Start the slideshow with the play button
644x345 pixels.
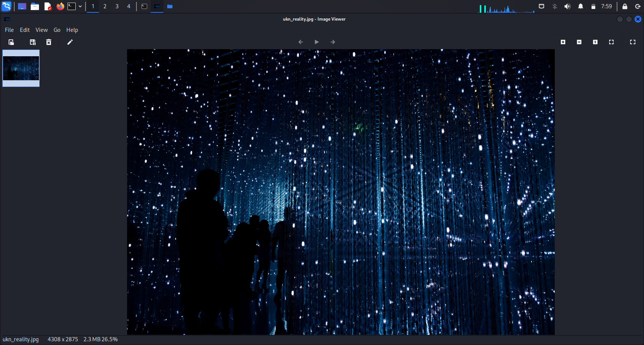pos(317,42)
